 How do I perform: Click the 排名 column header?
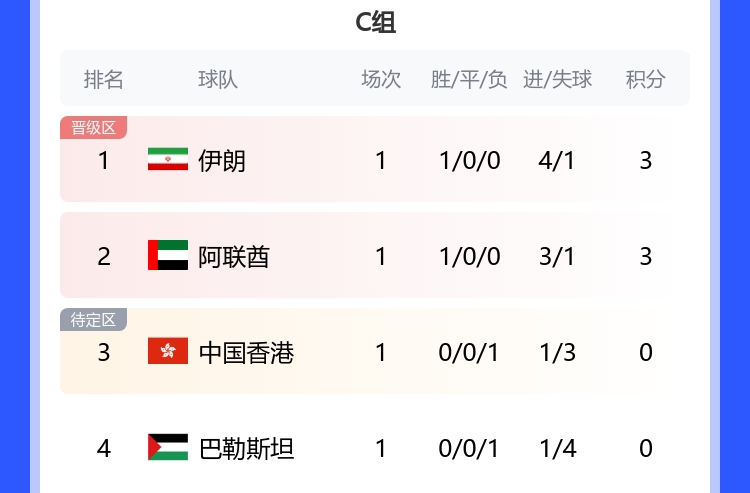point(103,79)
